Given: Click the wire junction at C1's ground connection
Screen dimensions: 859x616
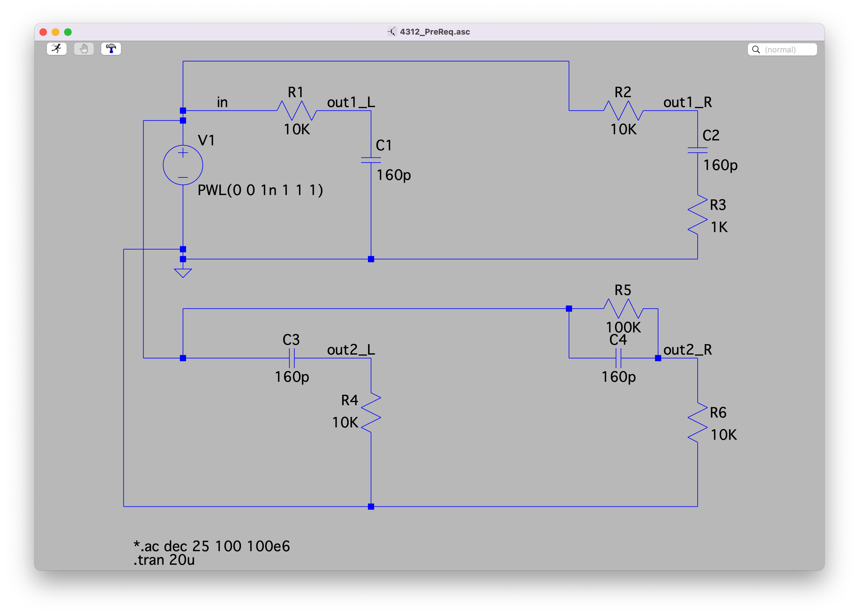Looking at the screenshot, I should coord(371,259).
